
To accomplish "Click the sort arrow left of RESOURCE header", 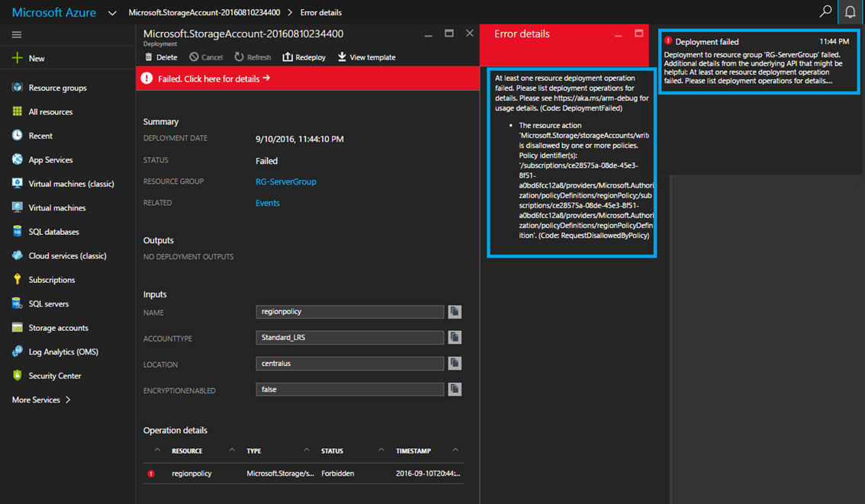I will pyautogui.click(x=157, y=450).
